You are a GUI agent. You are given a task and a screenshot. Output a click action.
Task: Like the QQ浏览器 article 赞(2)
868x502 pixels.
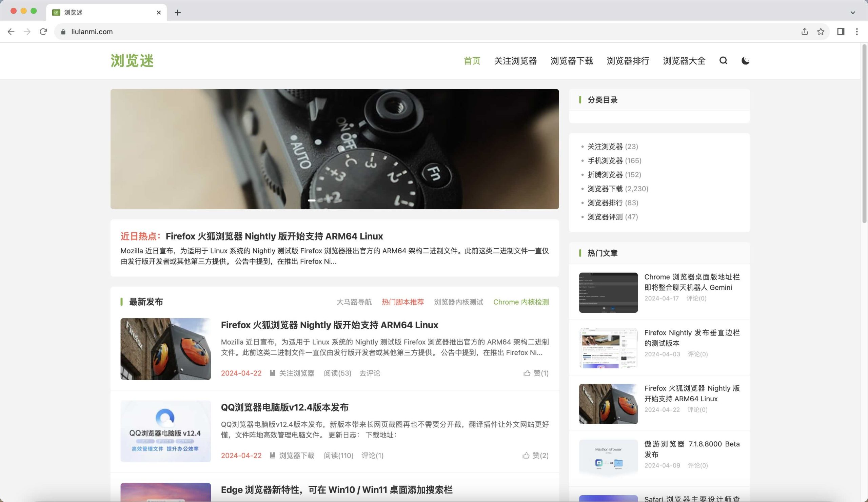coord(536,456)
